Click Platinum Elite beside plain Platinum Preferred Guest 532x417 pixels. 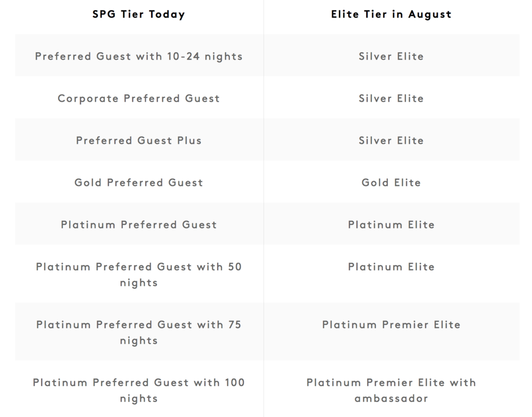pos(391,225)
